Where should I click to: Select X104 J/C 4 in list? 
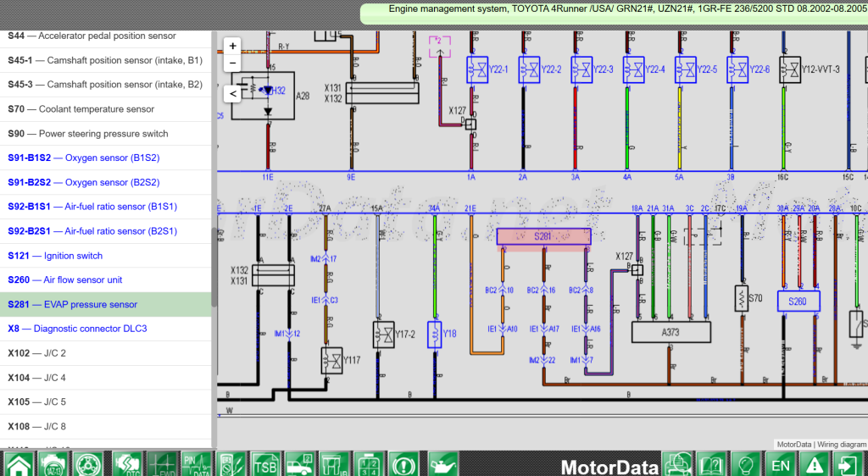click(x=106, y=378)
